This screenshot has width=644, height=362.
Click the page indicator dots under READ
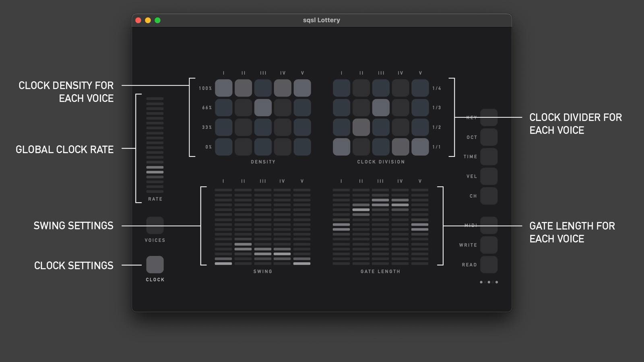(x=489, y=282)
